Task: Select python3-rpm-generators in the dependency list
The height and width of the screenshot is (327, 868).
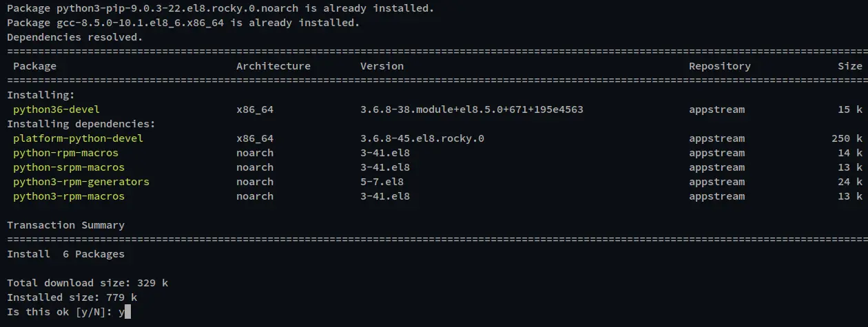Action: (81, 182)
